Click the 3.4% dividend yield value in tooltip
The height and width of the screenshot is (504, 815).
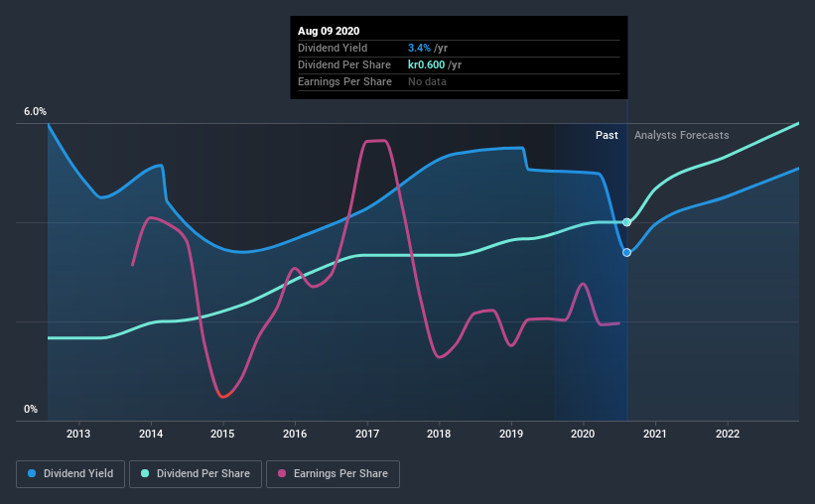pyautogui.click(x=419, y=48)
